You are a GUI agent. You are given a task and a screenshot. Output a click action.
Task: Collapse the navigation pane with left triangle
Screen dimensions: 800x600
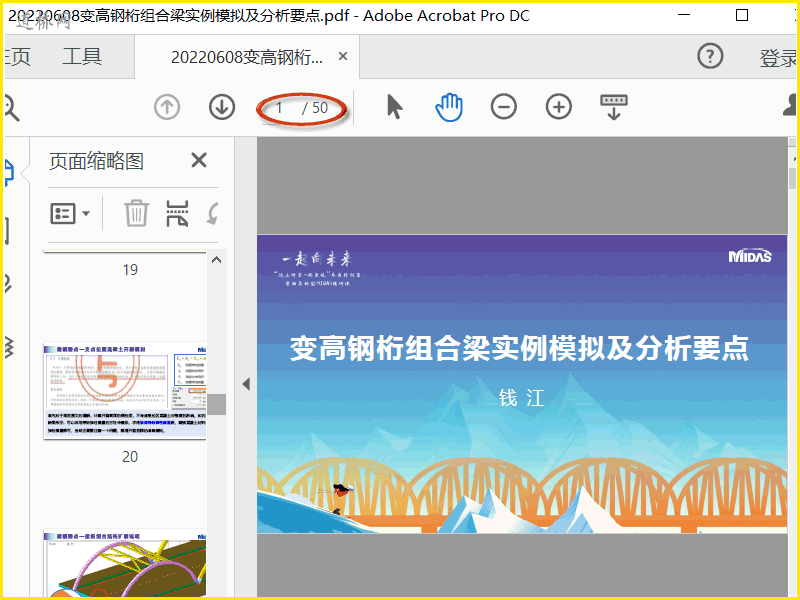pos(246,384)
